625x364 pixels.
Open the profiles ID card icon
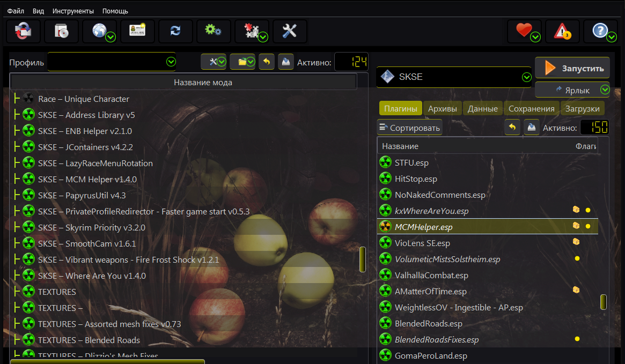pyautogui.click(x=137, y=32)
